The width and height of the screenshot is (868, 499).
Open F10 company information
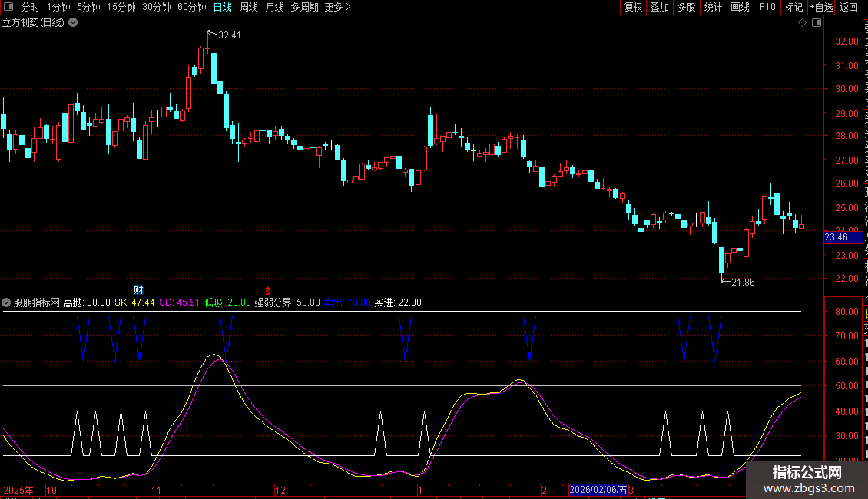pyautogui.click(x=767, y=8)
